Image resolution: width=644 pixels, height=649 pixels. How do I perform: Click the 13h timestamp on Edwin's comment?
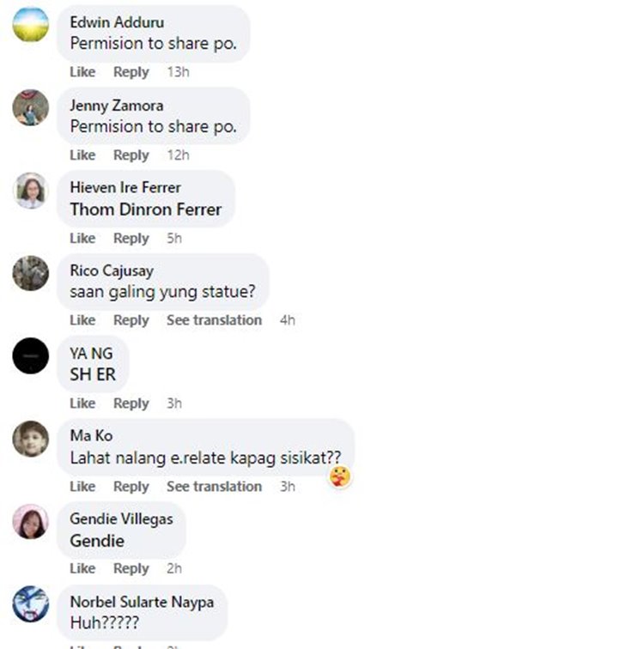[x=179, y=72]
